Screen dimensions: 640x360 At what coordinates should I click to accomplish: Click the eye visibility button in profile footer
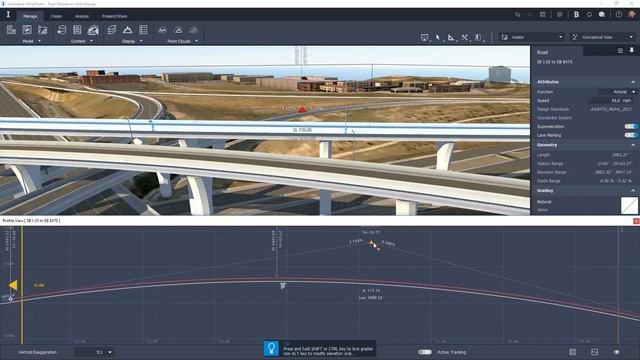[x=616, y=352]
